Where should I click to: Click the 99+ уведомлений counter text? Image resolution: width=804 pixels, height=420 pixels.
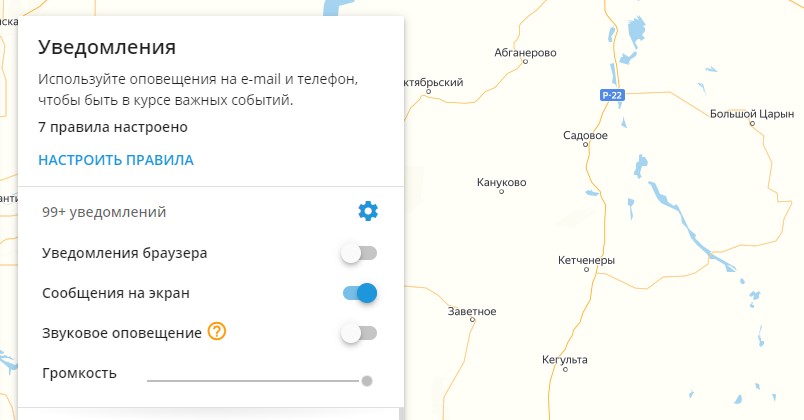[x=104, y=212]
